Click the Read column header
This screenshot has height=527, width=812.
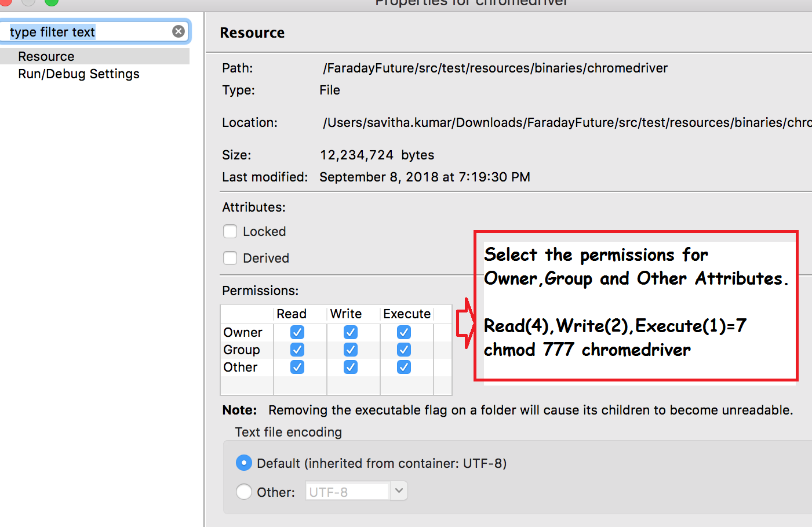click(292, 314)
